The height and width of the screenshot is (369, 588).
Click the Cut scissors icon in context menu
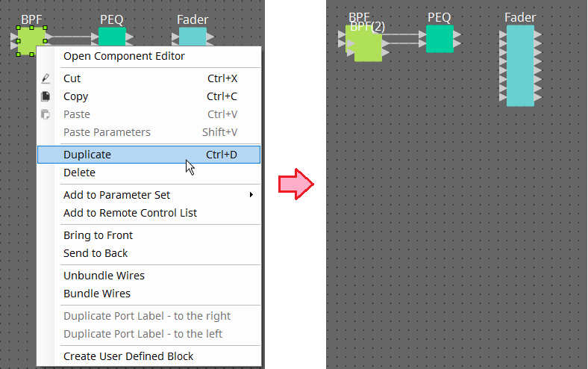tap(46, 78)
